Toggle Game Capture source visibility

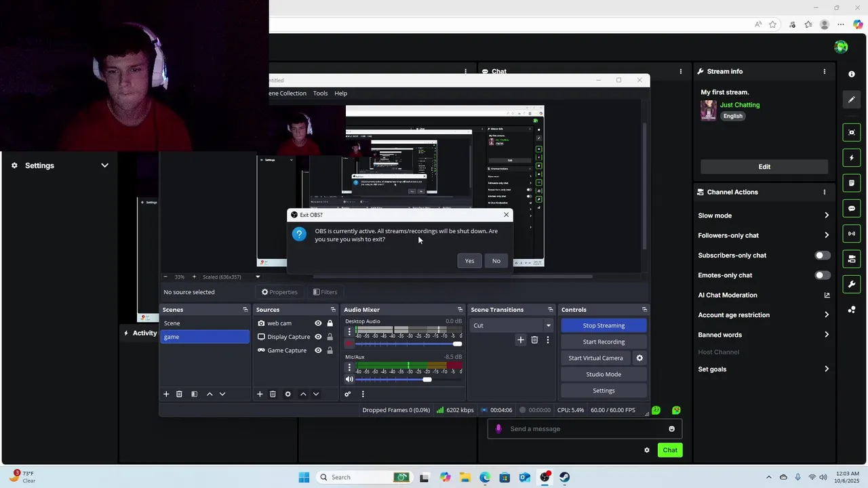(318, 350)
